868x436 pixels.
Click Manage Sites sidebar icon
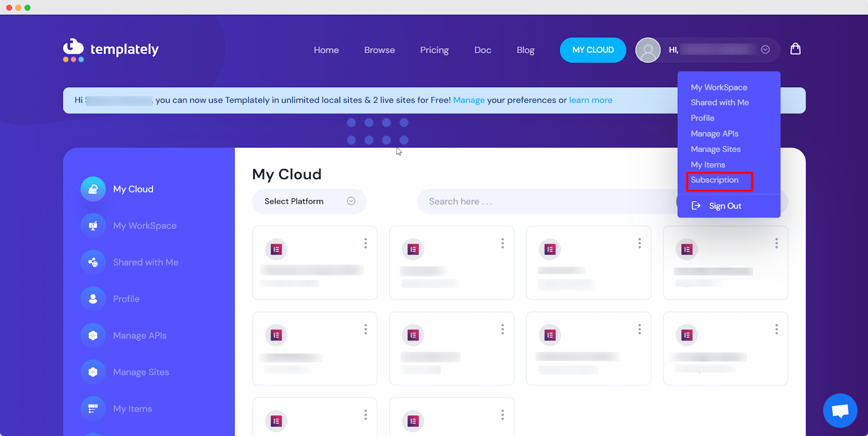point(93,372)
